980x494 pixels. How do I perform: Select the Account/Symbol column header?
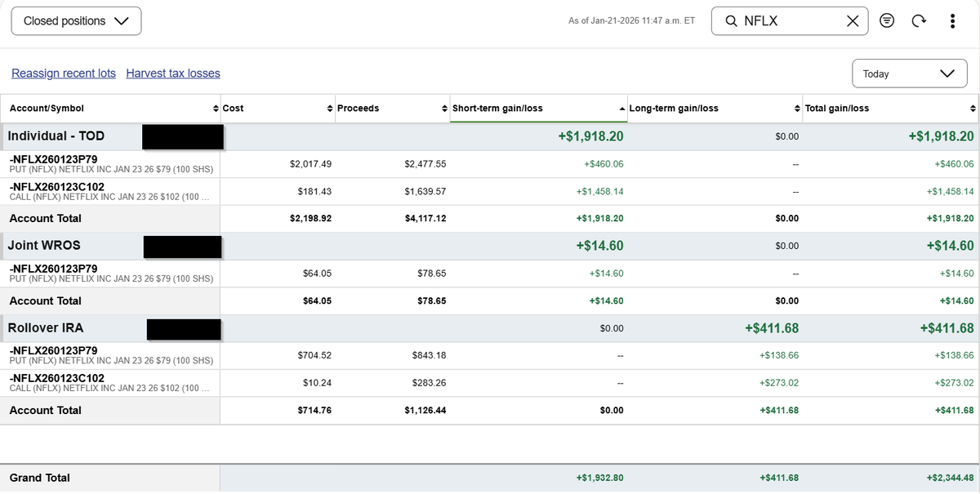point(110,108)
